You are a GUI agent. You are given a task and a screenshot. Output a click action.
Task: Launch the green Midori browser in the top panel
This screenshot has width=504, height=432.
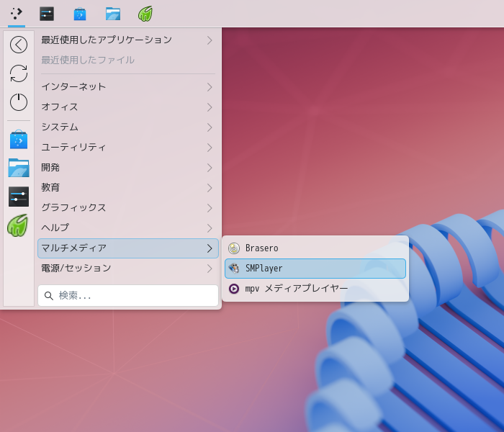145,14
